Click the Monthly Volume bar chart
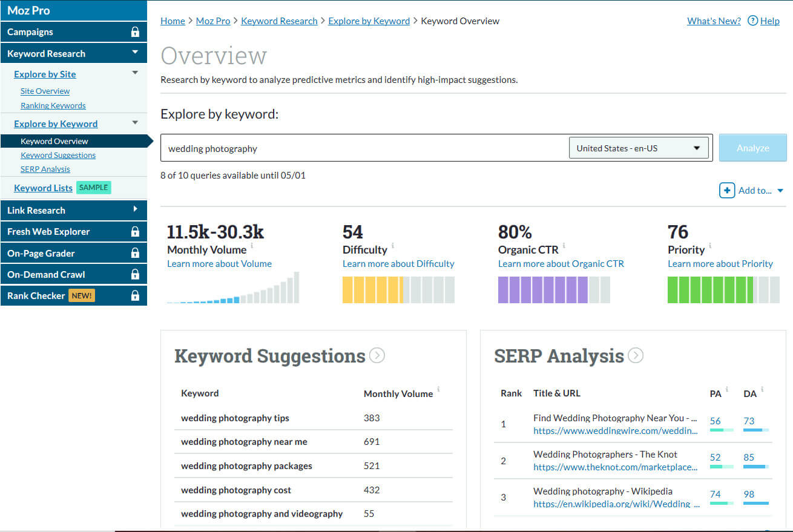Viewport: 793px width, 532px height. point(233,287)
